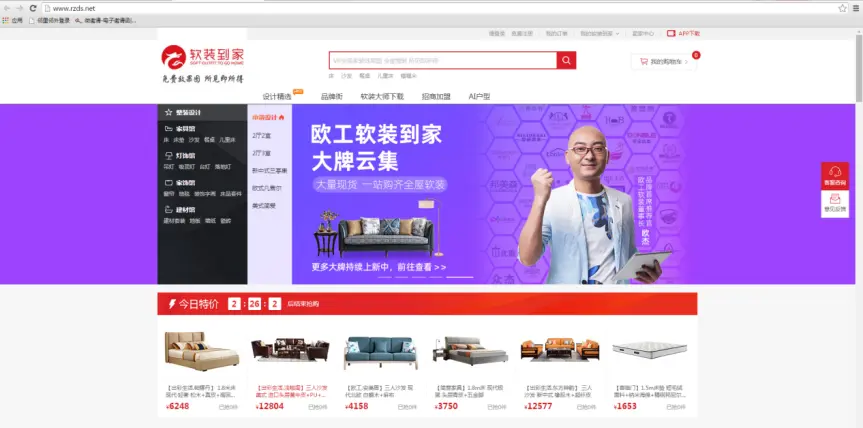Open the 家饰馆 category
The image size is (863, 428).
coord(185,183)
